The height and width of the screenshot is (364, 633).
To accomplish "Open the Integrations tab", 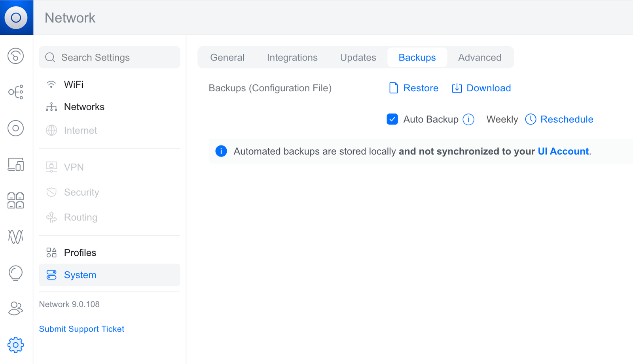I will click(x=292, y=57).
